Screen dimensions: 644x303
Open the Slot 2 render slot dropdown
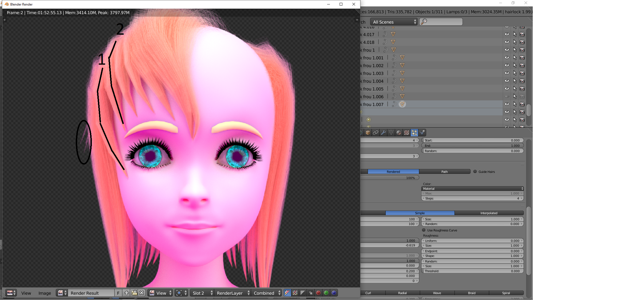(x=202, y=293)
